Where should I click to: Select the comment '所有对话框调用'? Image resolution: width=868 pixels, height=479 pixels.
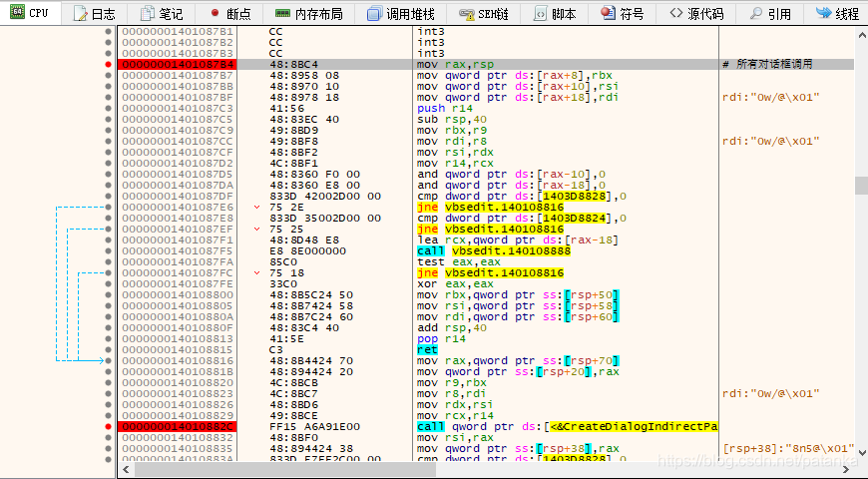coord(774,64)
